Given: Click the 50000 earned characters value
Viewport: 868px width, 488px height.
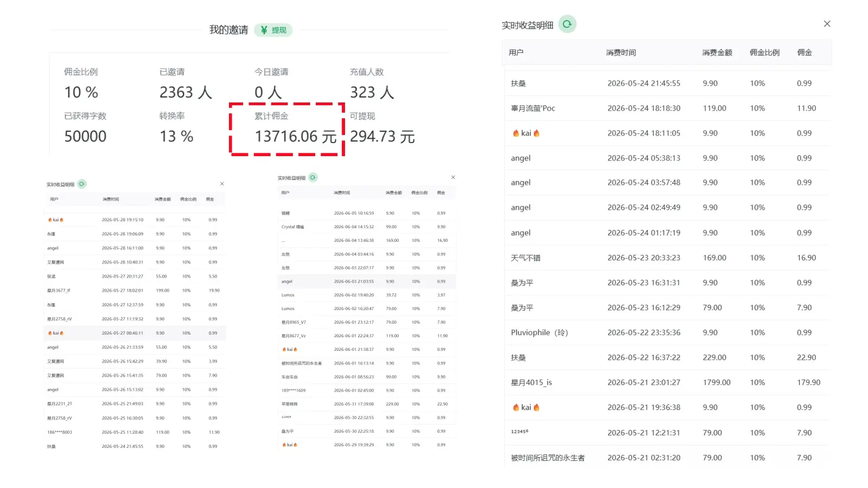Looking at the screenshot, I should tap(85, 137).
